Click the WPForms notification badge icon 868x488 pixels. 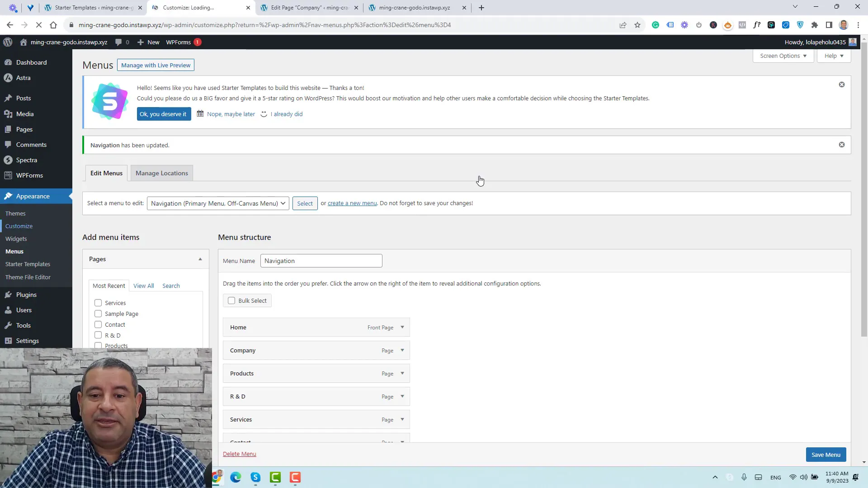(x=198, y=42)
